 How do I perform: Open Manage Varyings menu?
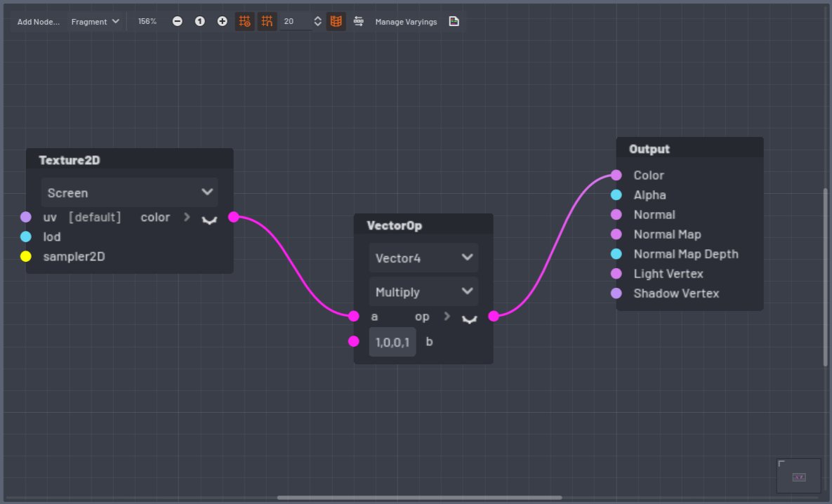406,22
